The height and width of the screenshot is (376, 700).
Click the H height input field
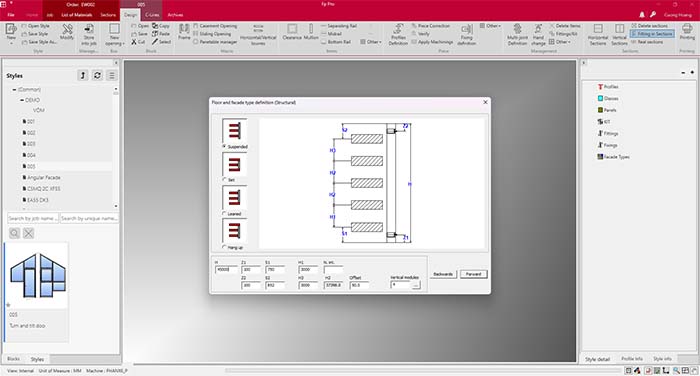[226, 270]
